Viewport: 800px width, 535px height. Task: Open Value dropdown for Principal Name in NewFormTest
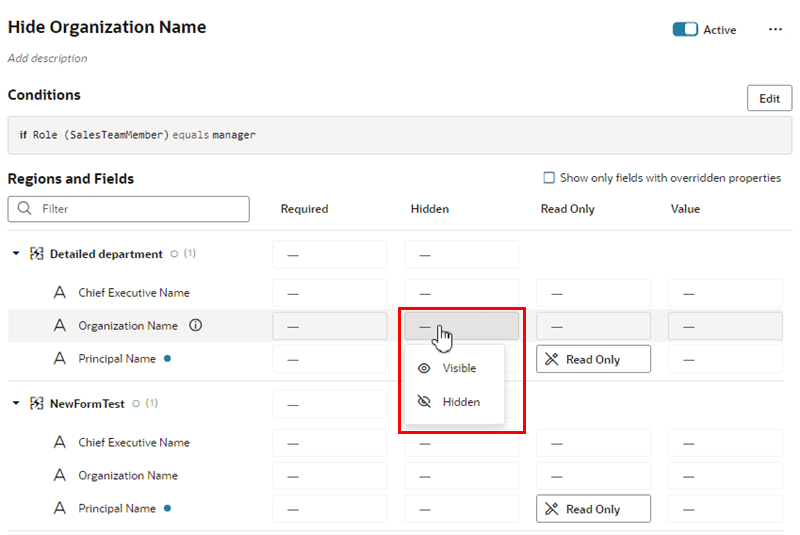[x=725, y=509]
